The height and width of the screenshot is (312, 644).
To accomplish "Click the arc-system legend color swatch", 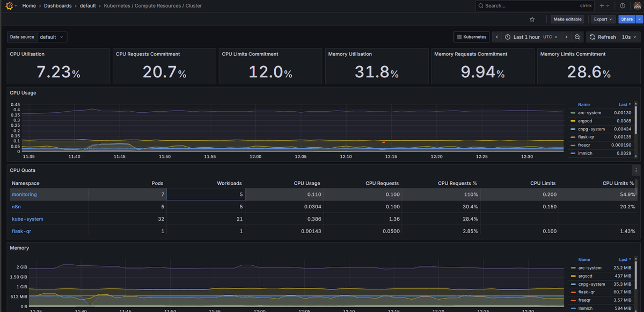I will click(x=573, y=113).
